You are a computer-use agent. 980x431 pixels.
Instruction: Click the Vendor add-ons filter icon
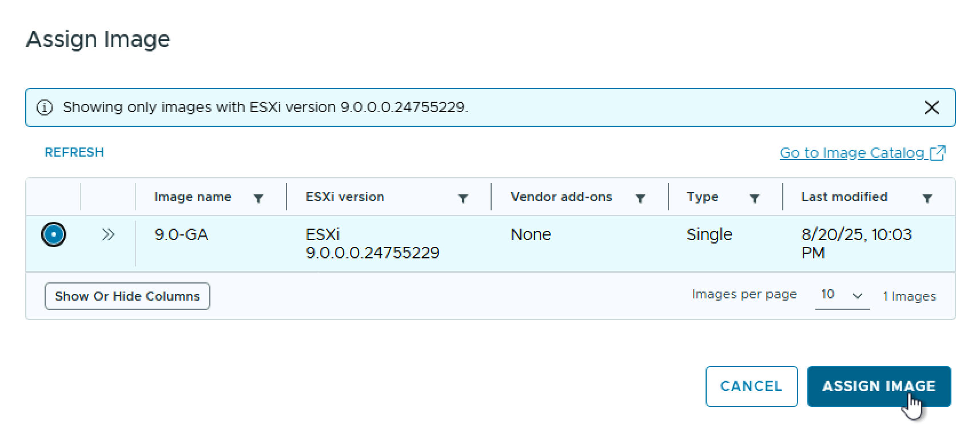pos(640,198)
